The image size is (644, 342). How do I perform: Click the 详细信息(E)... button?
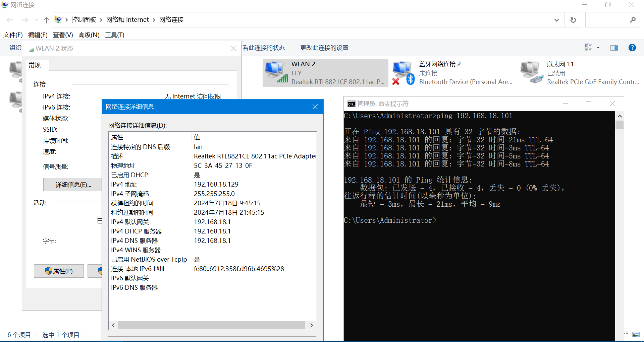pyautogui.click(x=73, y=185)
